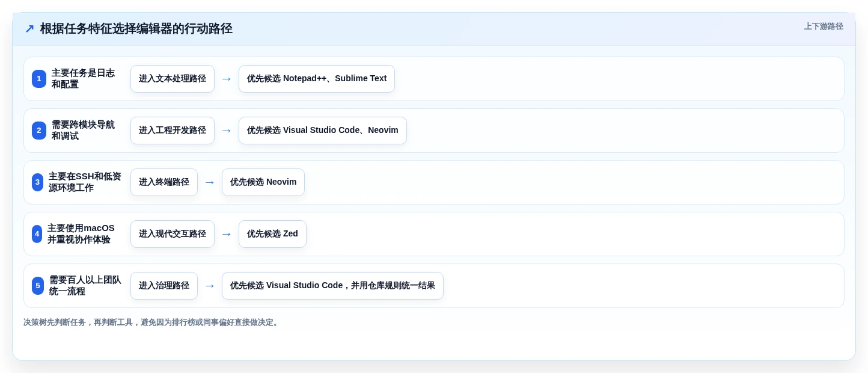Open 优先候选 Visual Studio Code、Neovim box

(323, 131)
